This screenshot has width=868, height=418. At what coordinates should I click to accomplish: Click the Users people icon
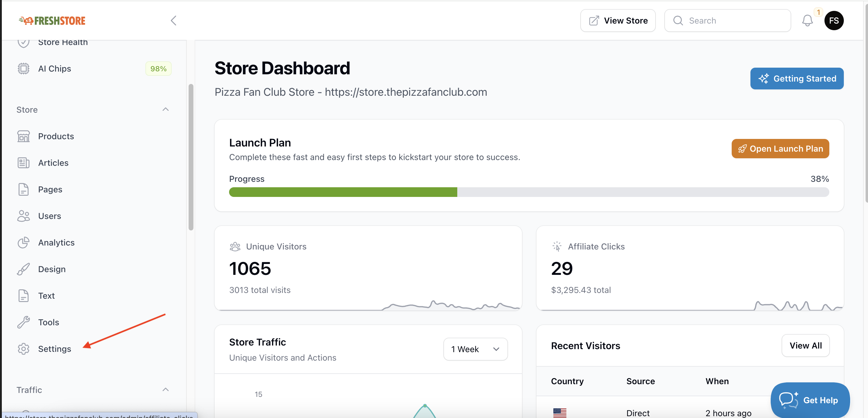coord(23,216)
